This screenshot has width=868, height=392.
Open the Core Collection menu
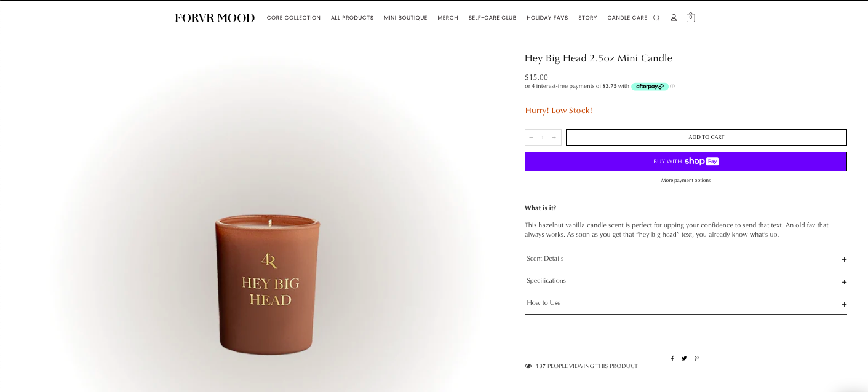click(x=293, y=18)
